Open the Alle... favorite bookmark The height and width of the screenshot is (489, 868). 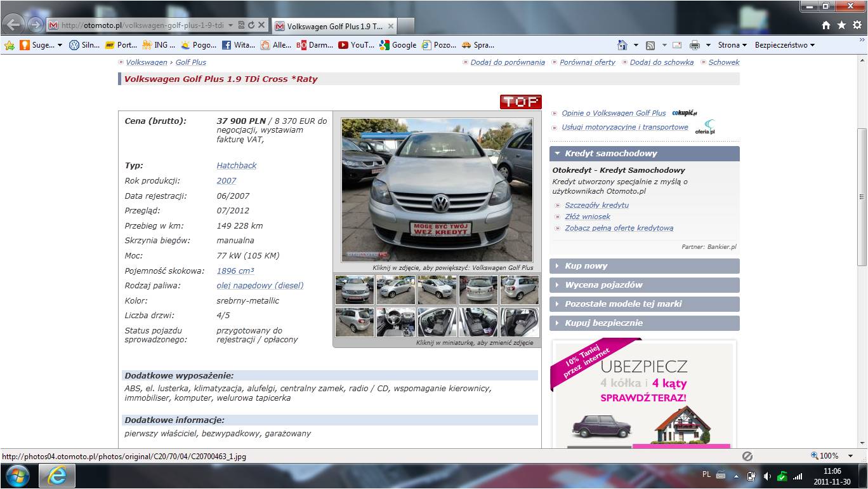pos(277,45)
